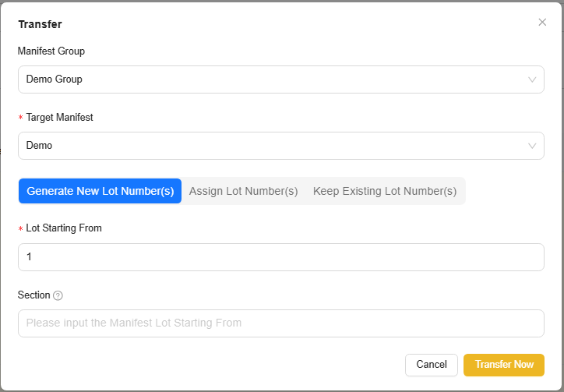Screen dimensions: 564x392
Task: Expand the Manifest Group dropdown arrow
Action: tap(532, 79)
